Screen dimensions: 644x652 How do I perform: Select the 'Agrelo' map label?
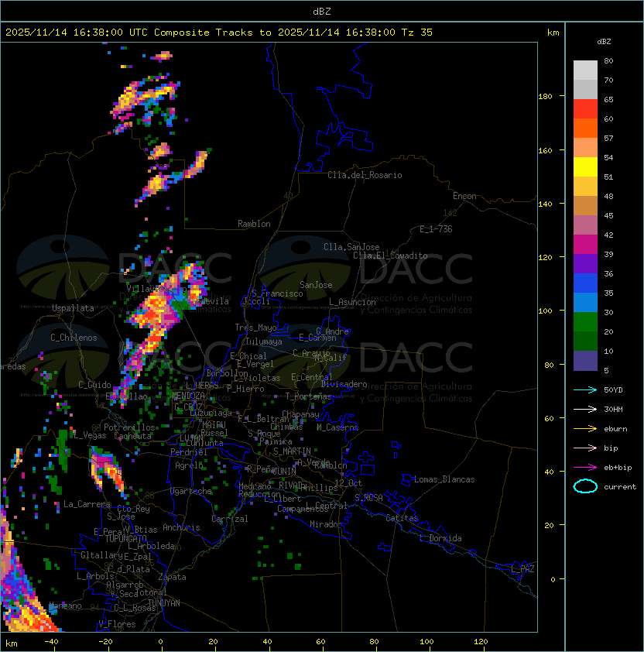click(189, 465)
